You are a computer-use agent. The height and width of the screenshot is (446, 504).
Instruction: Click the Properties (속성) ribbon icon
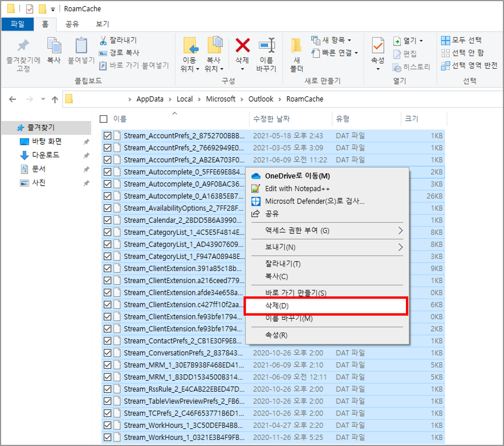pyautogui.click(x=378, y=45)
